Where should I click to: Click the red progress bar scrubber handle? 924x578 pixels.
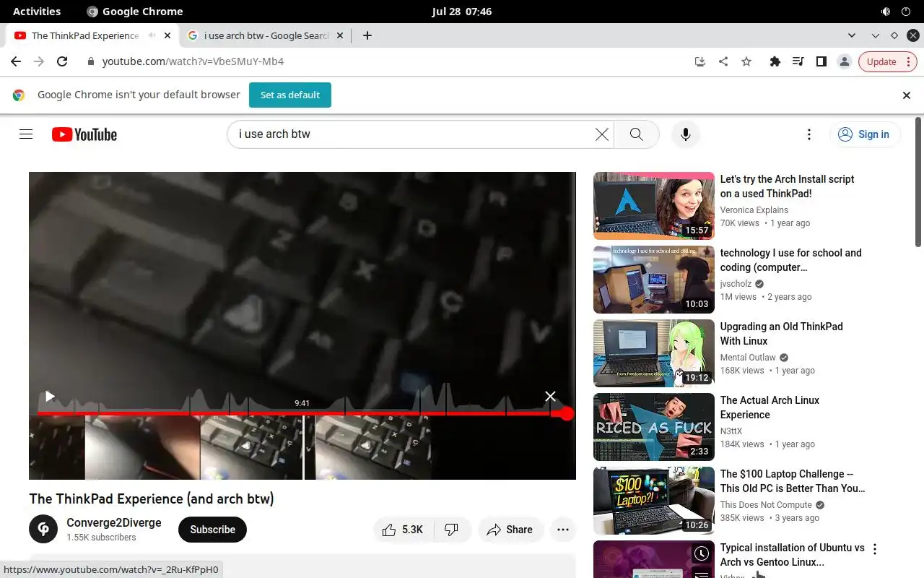pos(567,413)
